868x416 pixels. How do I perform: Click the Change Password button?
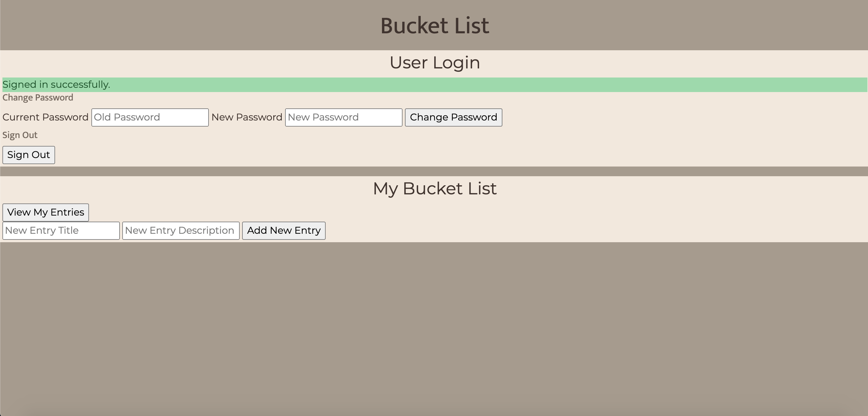click(x=453, y=117)
